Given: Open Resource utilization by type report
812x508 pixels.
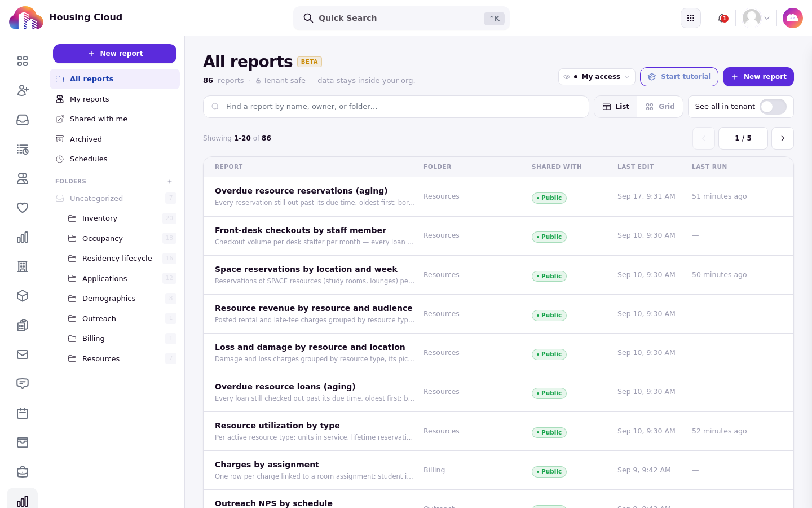Looking at the screenshot, I should tap(277, 426).
